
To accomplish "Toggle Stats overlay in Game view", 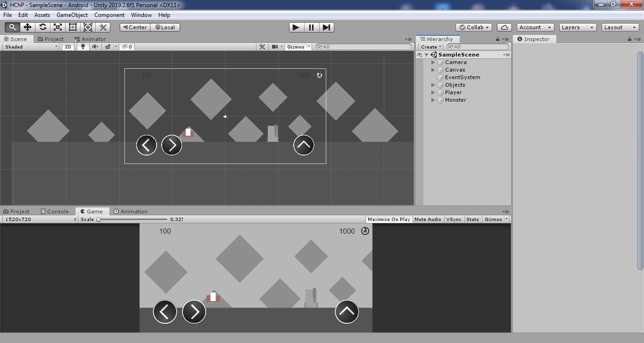I will [472, 219].
